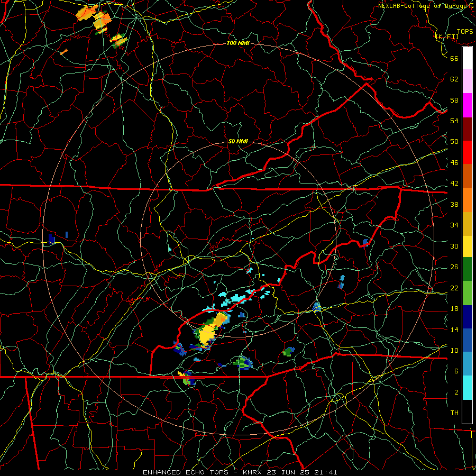Click legend value "22"
The image size is (476, 476).
454,288
